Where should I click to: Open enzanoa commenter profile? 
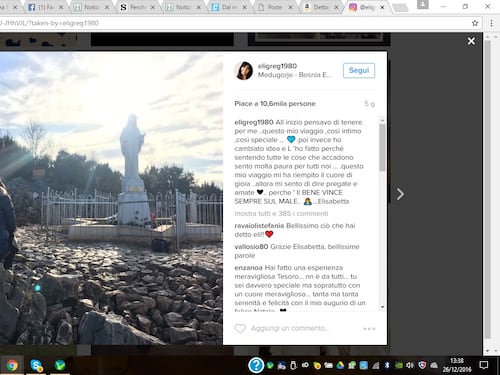point(248,268)
